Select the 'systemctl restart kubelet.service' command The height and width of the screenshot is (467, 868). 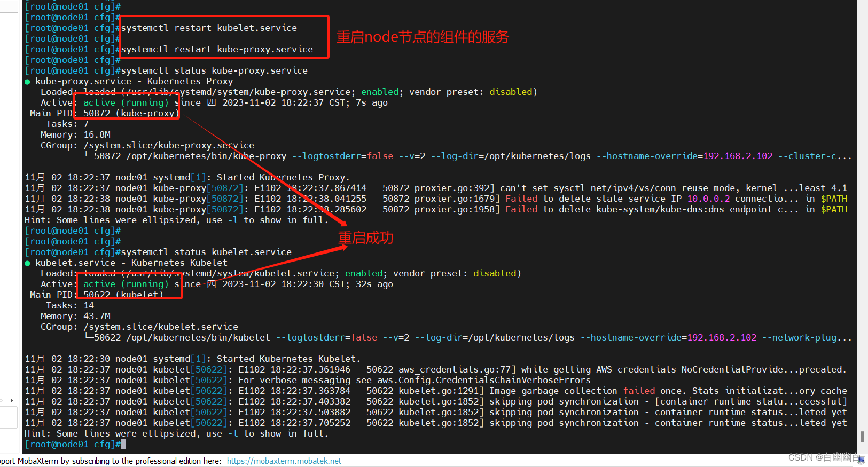point(209,28)
